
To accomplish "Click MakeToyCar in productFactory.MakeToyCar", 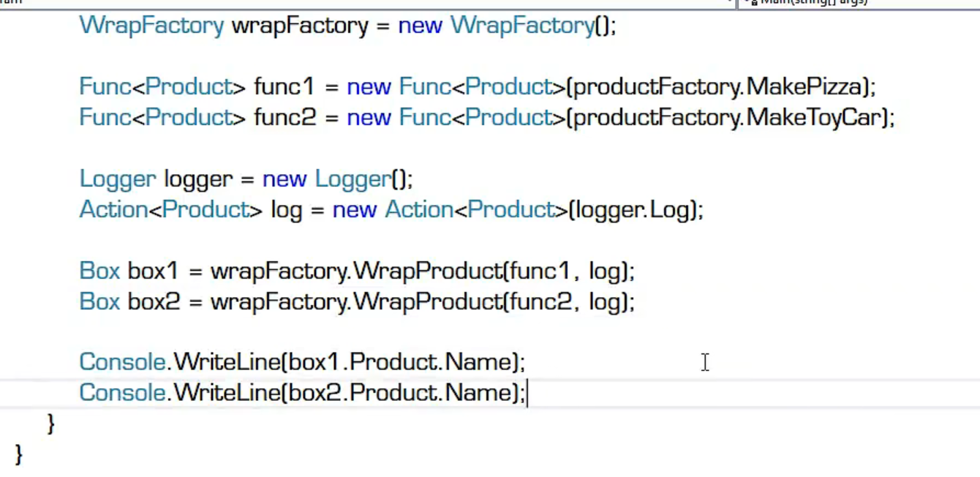I will click(x=813, y=118).
